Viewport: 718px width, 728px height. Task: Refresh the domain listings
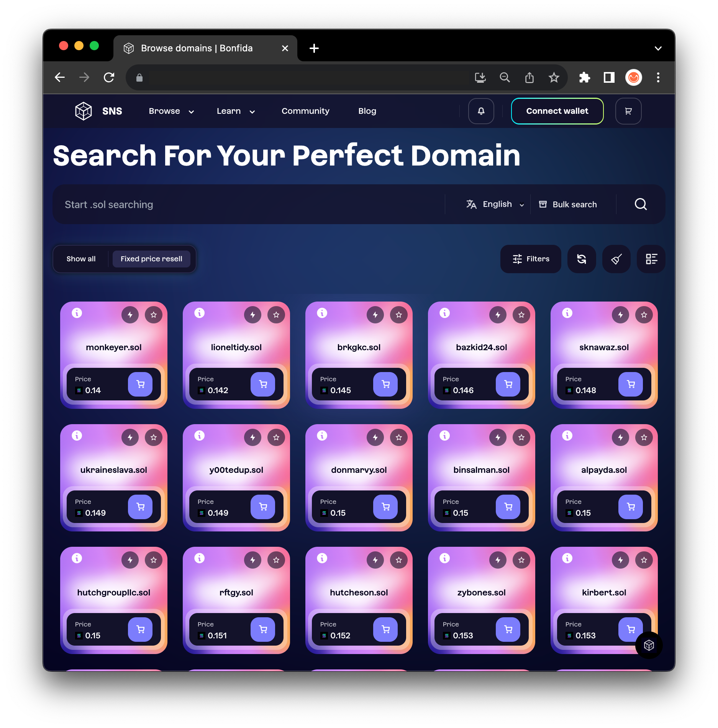582,259
